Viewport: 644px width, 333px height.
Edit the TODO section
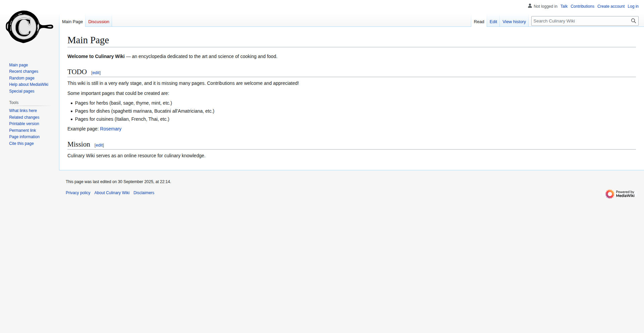(x=96, y=73)
